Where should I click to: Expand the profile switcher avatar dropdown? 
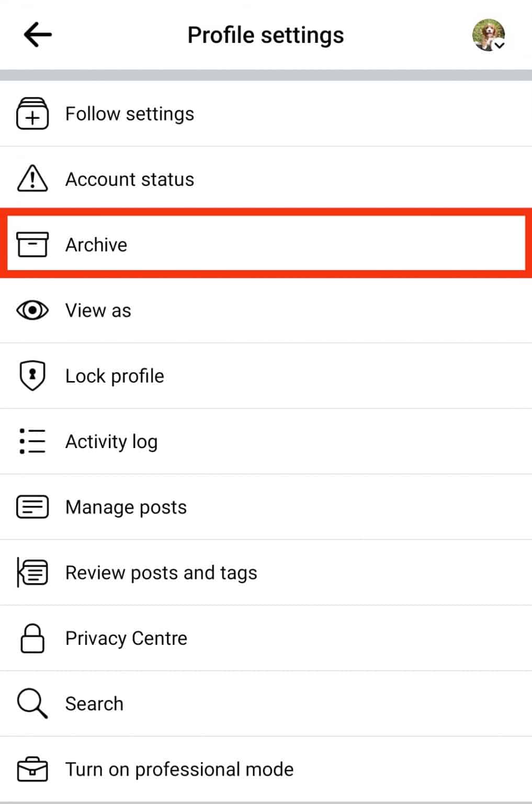[489, 35]
